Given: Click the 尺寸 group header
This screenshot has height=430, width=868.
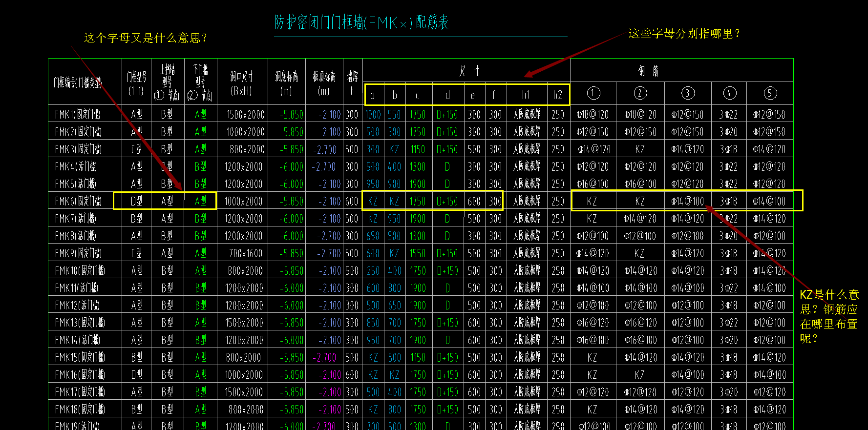Looking at the screenshot, I should (469, 71).
